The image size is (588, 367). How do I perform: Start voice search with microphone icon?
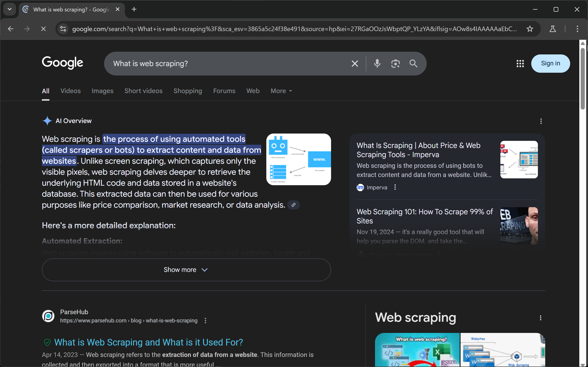point(377,64)
